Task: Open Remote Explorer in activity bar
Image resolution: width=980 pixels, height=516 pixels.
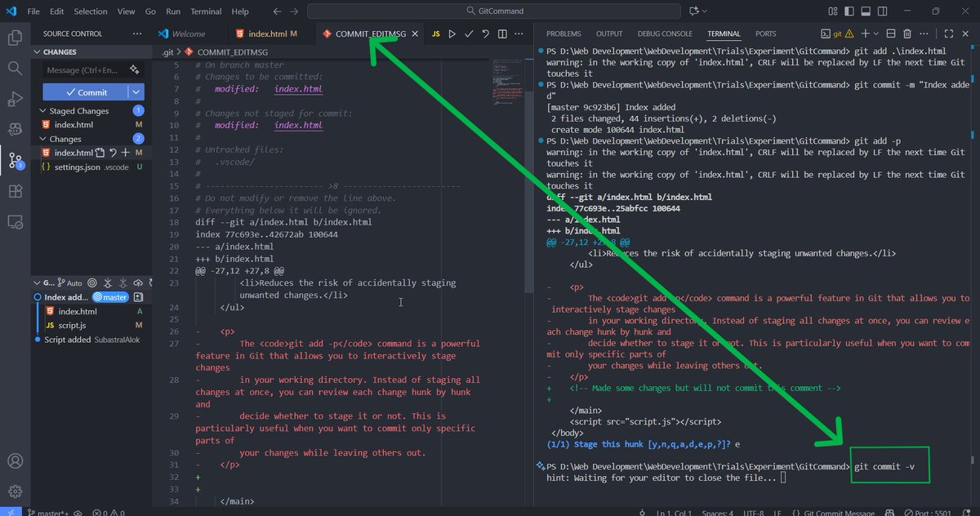Action: tap(14, 221)
